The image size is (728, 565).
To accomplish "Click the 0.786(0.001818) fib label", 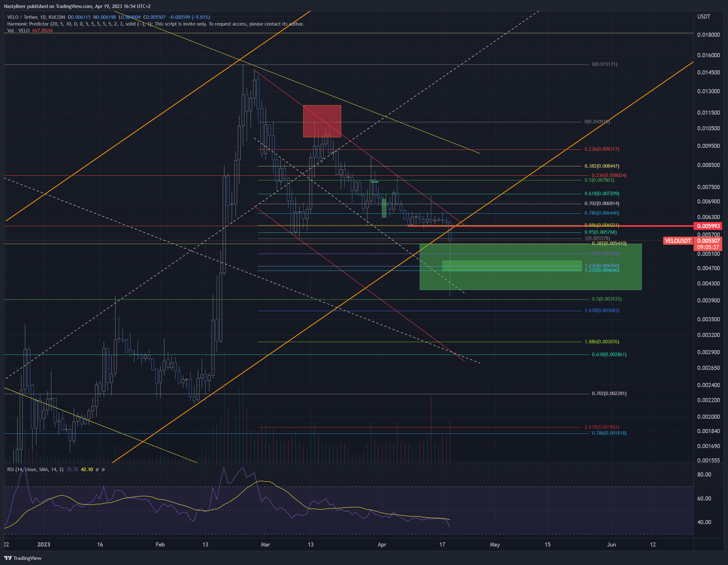I will point(609,433).
